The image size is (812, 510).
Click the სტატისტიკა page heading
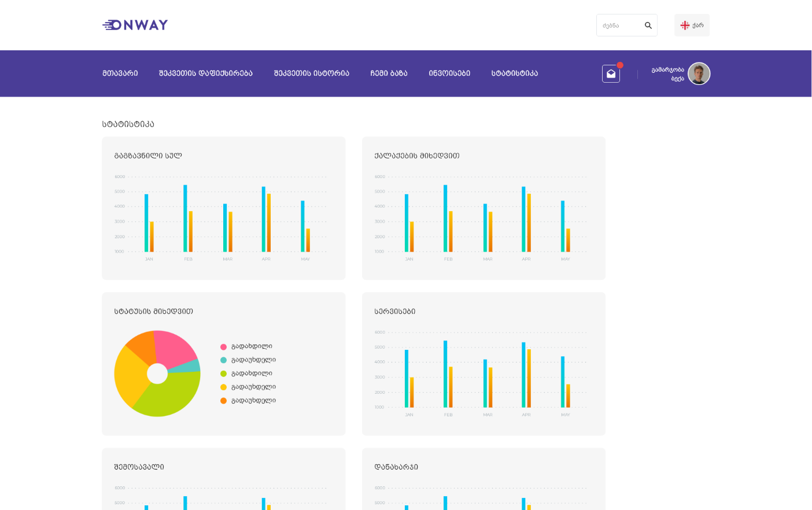128,124
